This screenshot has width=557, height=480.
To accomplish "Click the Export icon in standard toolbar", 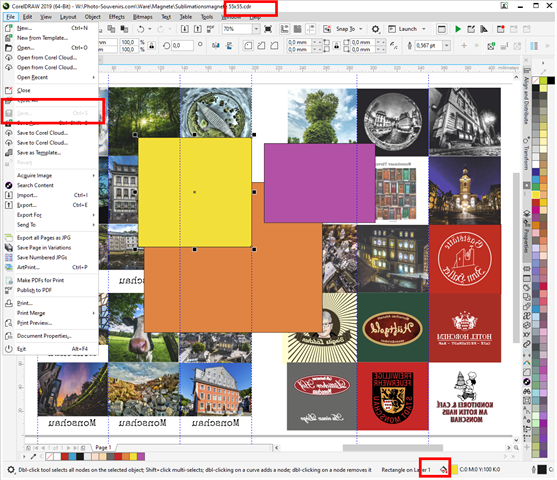I will pos(198,29).
